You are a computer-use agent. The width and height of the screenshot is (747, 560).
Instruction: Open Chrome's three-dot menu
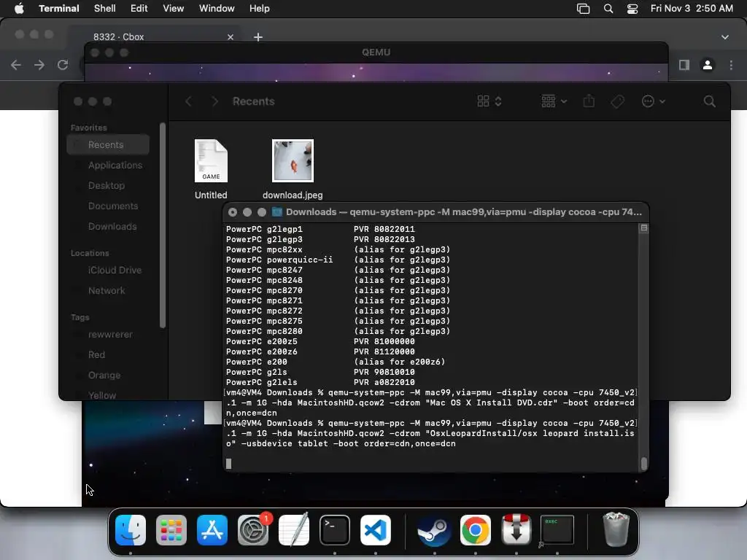coord(731,65)
